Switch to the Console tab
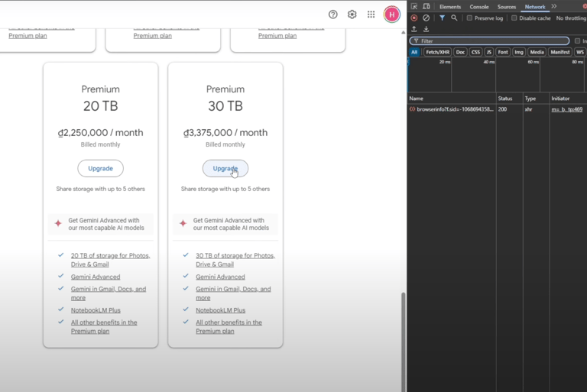This screenshot has width=587, height=392. pyautogui.click(x=479, y=7)
